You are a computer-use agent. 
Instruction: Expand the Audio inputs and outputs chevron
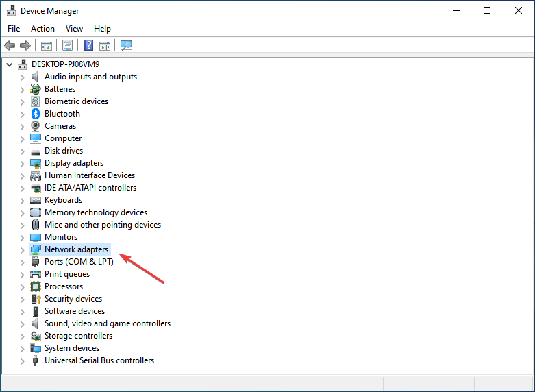click(x=22, y=77)
